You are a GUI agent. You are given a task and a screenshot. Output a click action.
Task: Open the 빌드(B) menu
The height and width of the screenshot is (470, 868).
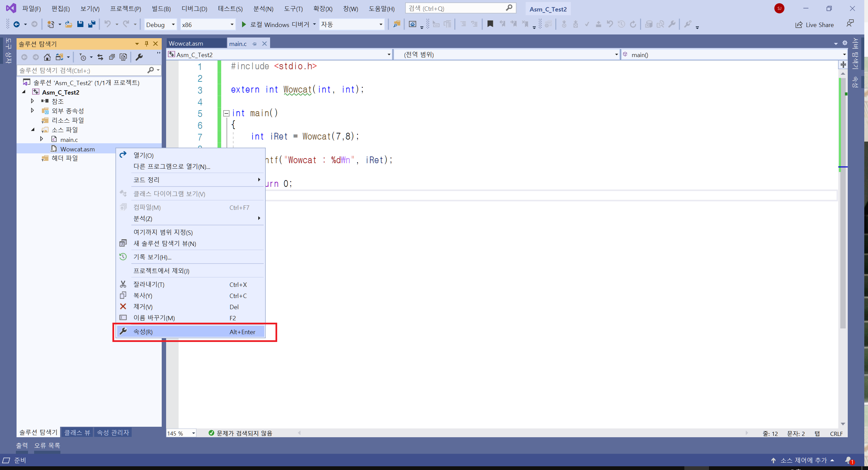pyautogui.click(x=161, y=9)
